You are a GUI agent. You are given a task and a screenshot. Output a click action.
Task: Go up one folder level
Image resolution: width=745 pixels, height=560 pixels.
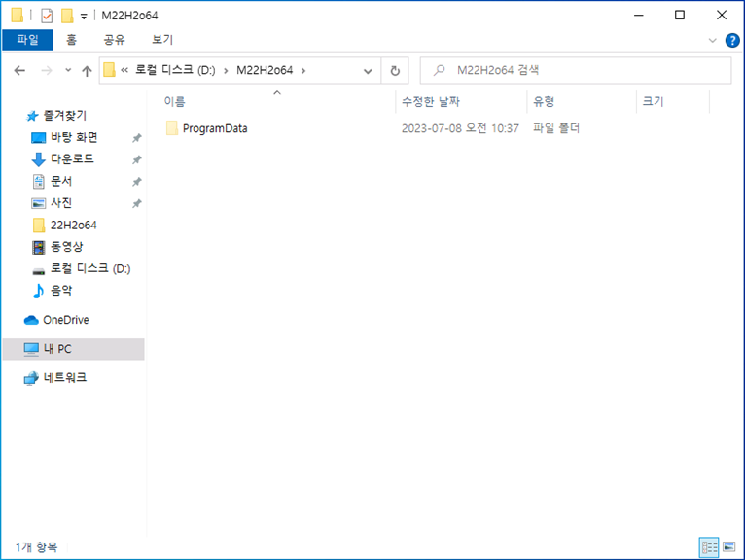click(x=87, y=71)
